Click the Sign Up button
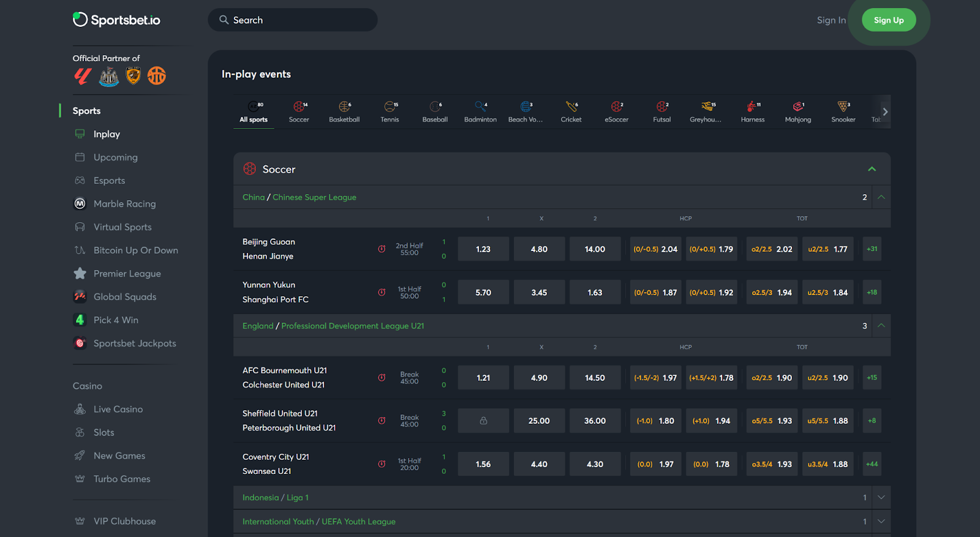Image resolution: width=980 pixels, height=537 pixels. click(889, 20)
